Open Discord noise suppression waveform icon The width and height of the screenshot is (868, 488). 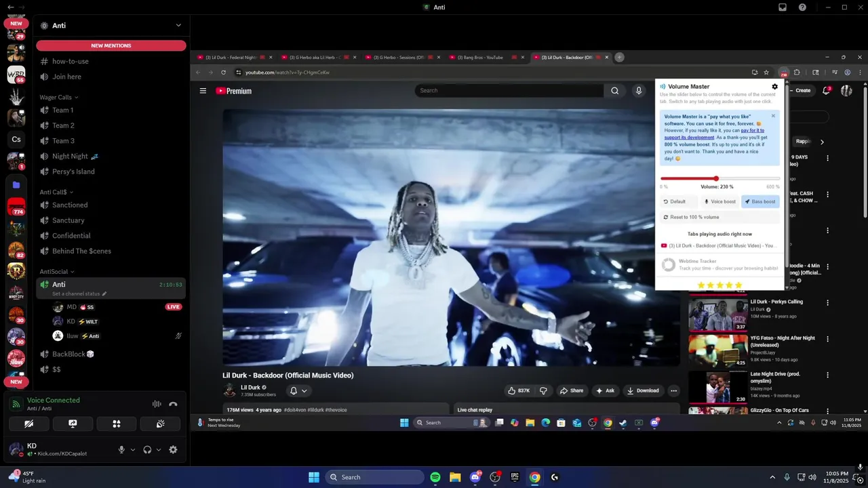click(157, 404)
